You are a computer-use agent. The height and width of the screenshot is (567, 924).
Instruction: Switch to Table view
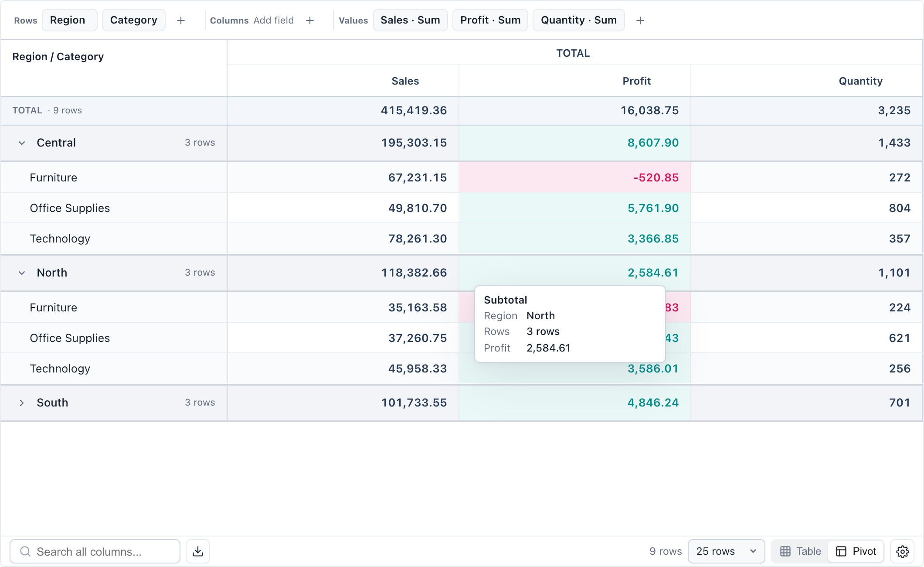801,551
